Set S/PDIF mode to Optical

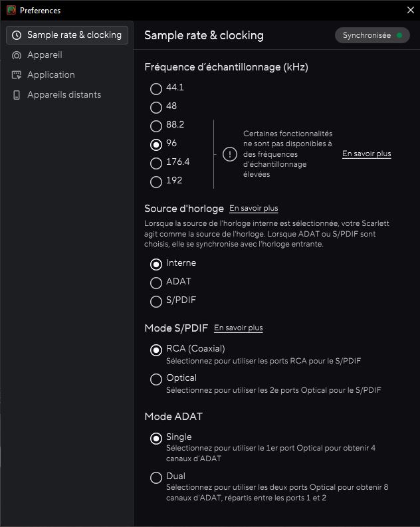[156, 379]
